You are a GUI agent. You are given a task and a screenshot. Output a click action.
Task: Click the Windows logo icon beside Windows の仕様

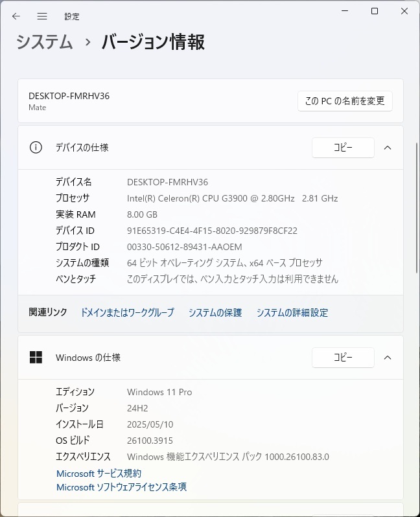coord(36,357)
